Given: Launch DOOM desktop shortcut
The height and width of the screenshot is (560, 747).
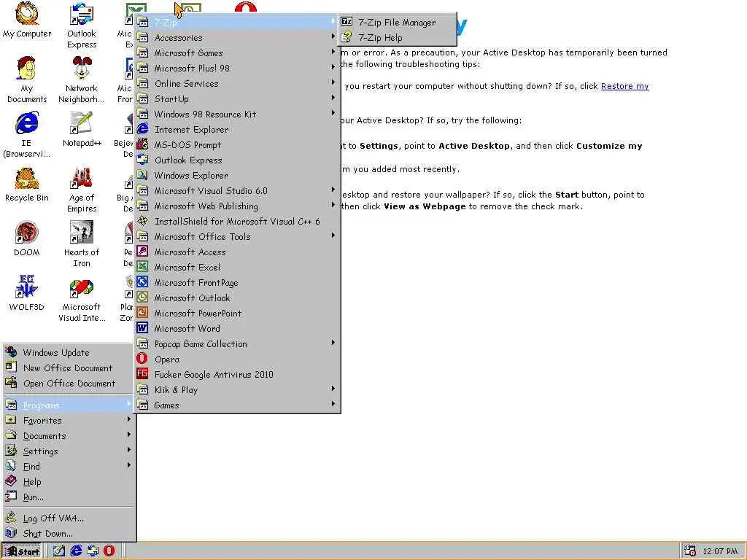Looking at the screenshot, I should pos(27,238).
